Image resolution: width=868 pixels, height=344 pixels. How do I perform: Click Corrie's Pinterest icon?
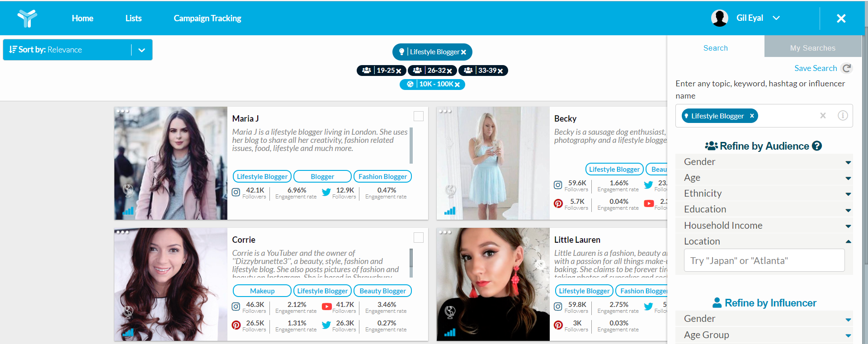[x=236, y=325]
